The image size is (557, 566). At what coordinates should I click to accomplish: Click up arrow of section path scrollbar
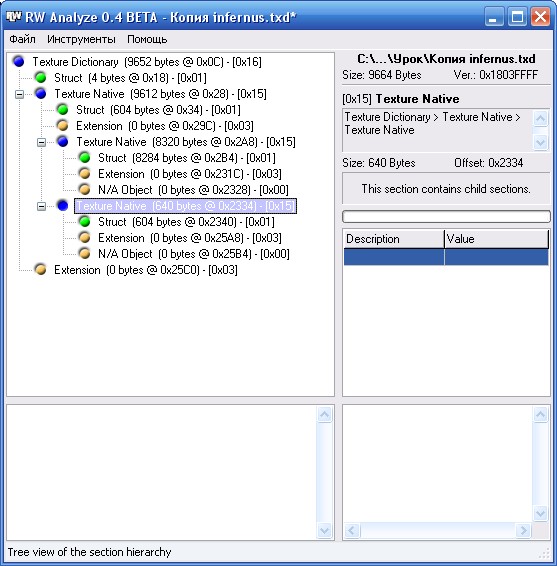(540, 118)
